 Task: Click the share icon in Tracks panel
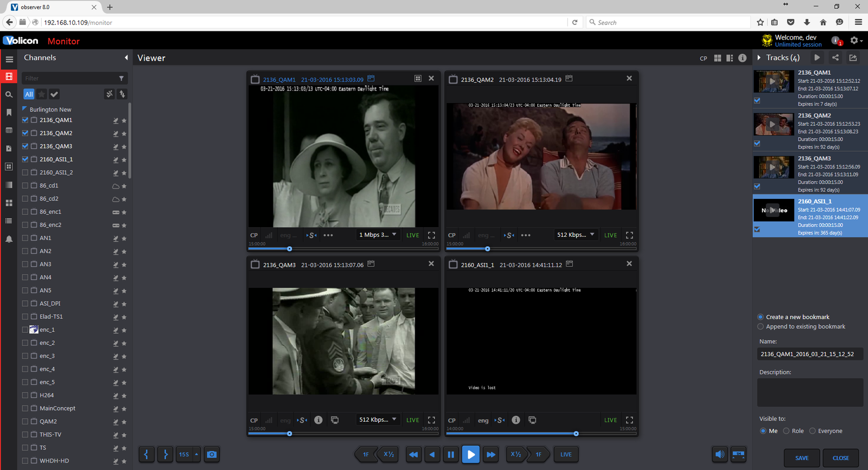click(835, 57)
